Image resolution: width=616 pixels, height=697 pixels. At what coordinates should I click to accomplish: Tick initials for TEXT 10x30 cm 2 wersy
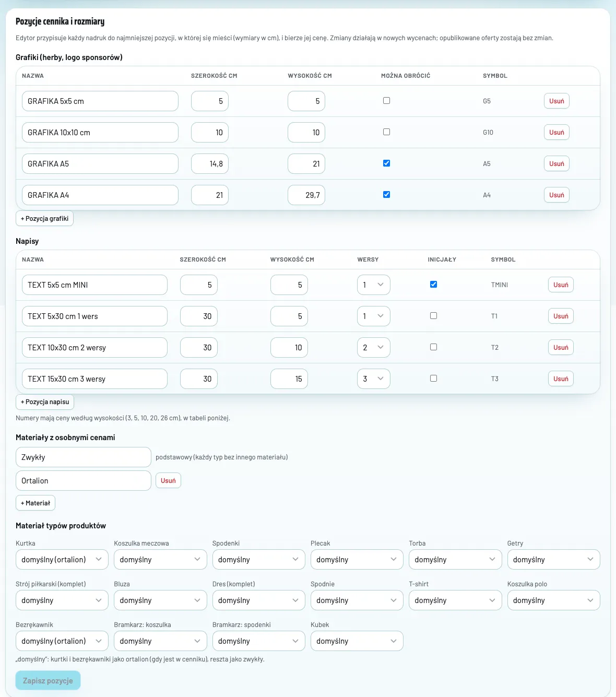(x=433, y=347)
